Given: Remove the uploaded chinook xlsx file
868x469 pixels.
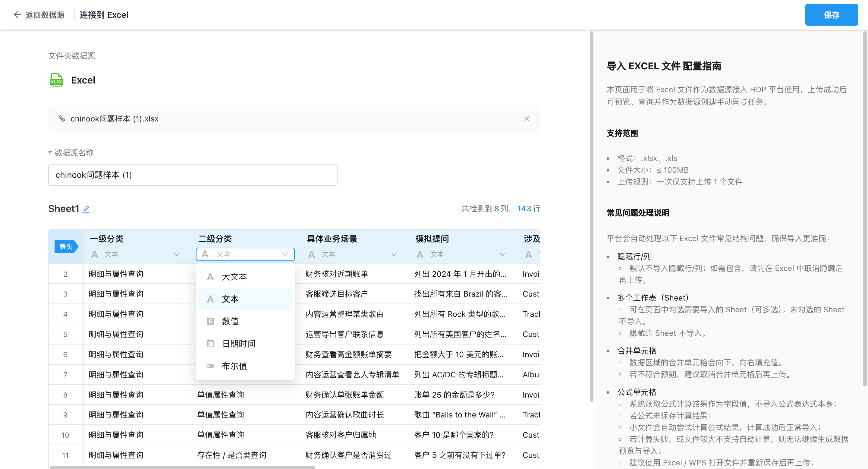Looking at the screenshot, I should [x=527, y=118].
